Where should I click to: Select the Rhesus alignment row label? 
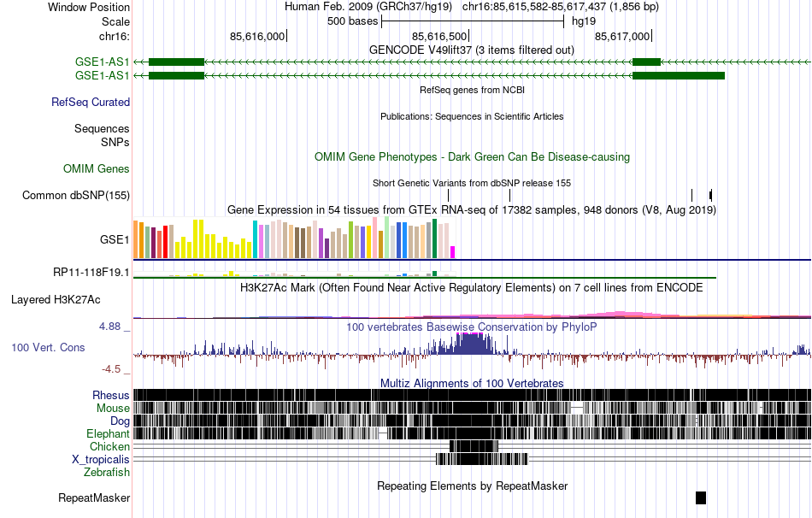click(111, 396)
